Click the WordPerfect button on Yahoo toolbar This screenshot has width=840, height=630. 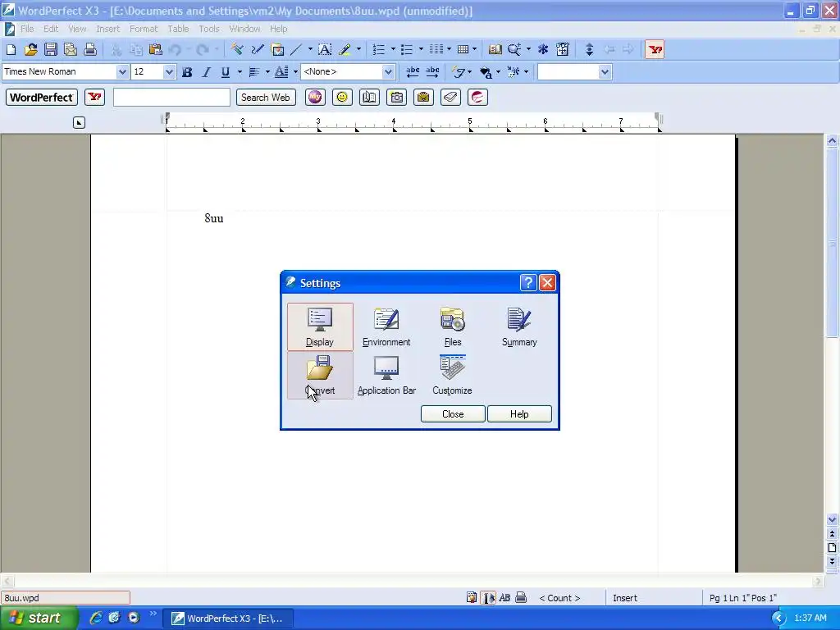pyautogui.click(x=41, y=98)
